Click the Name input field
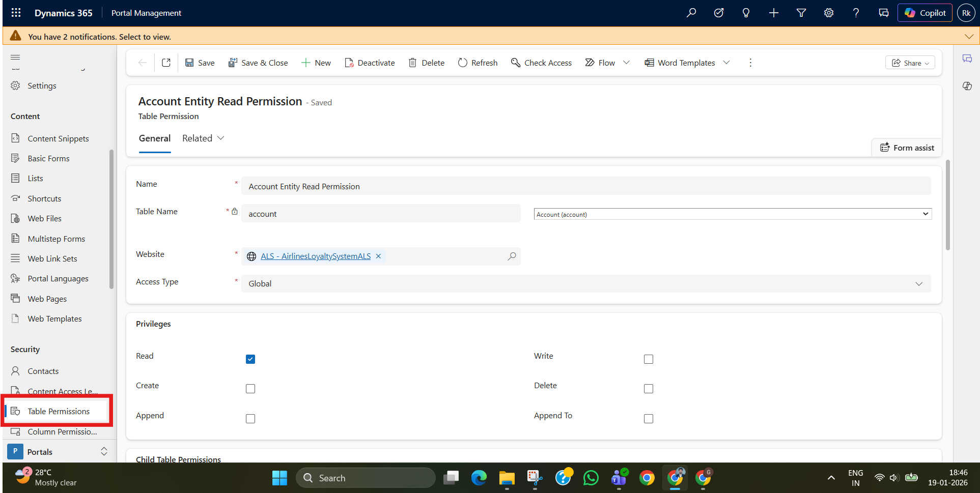 pyautogui.click(x=585, y=186)
